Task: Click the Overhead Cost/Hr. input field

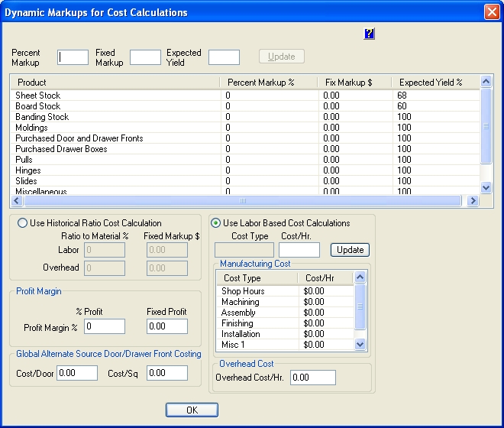Action: point(312,378)
